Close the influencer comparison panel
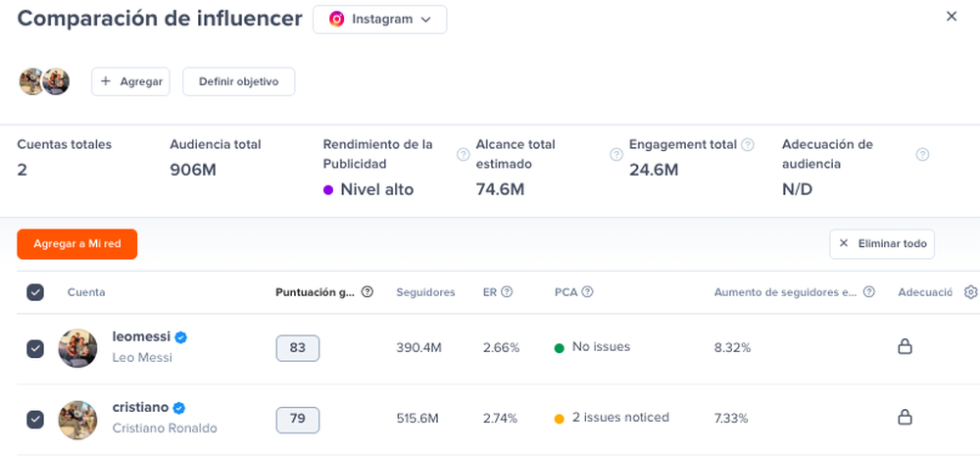Image resolution: width=980 pixels, height=458 pixels. pos(952,17)
